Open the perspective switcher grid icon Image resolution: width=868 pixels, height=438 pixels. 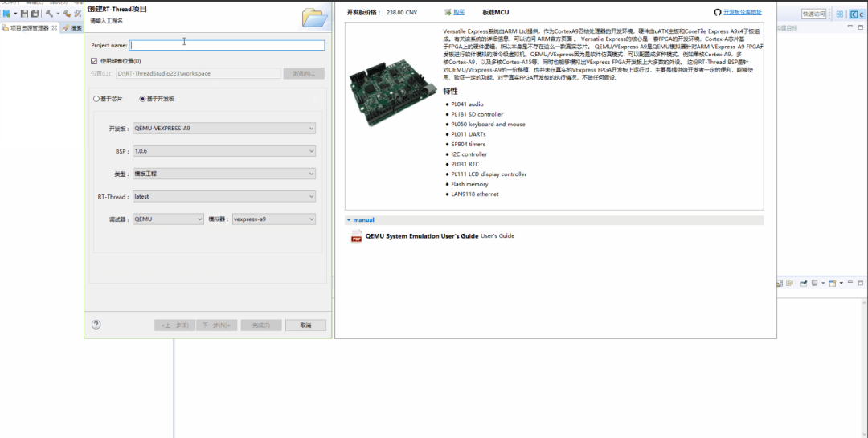[x=838, y=14]
